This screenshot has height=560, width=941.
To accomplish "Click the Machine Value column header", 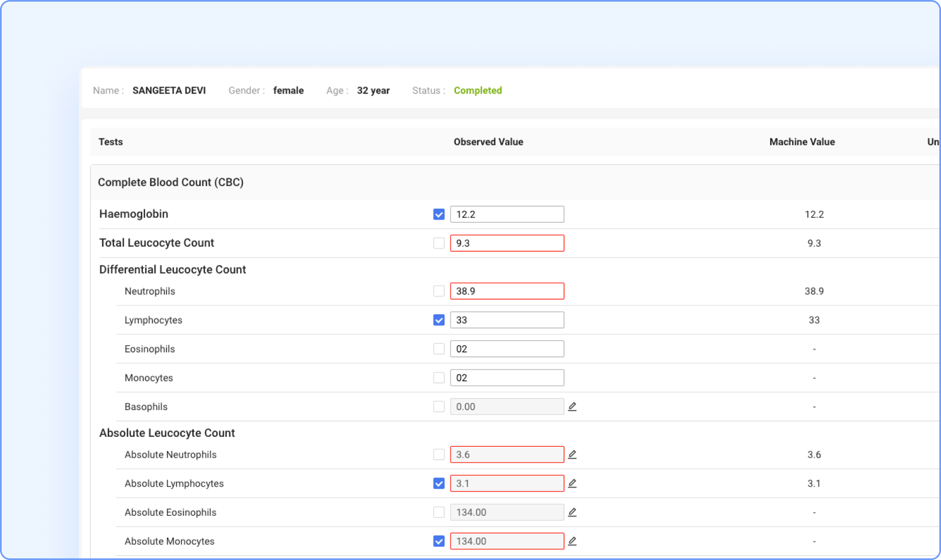I will pyautogui.click(x=801, y=142).
